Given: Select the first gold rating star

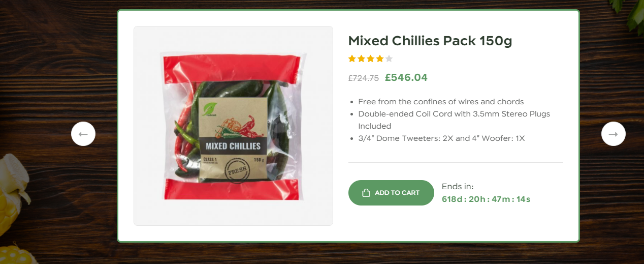Looking at the screenshot, I should [352, 58].
